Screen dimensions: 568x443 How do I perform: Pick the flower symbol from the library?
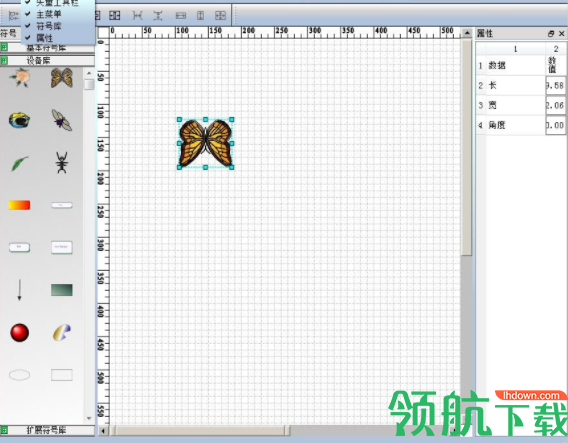point(20,78)
